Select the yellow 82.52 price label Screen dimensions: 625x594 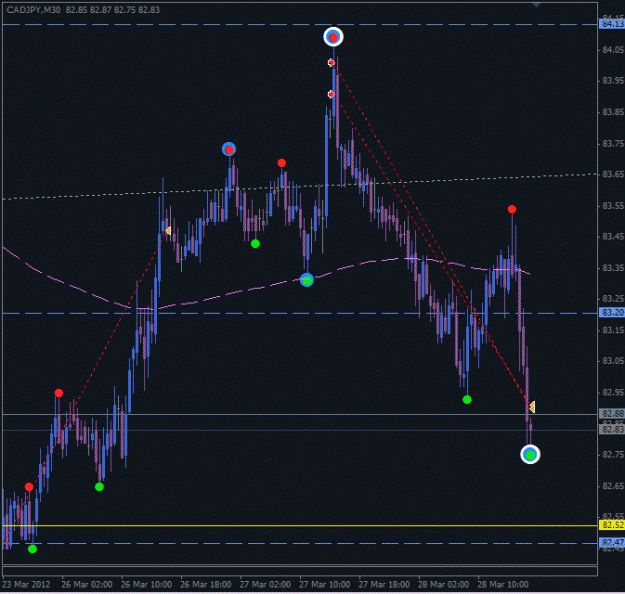coord(612,525)
